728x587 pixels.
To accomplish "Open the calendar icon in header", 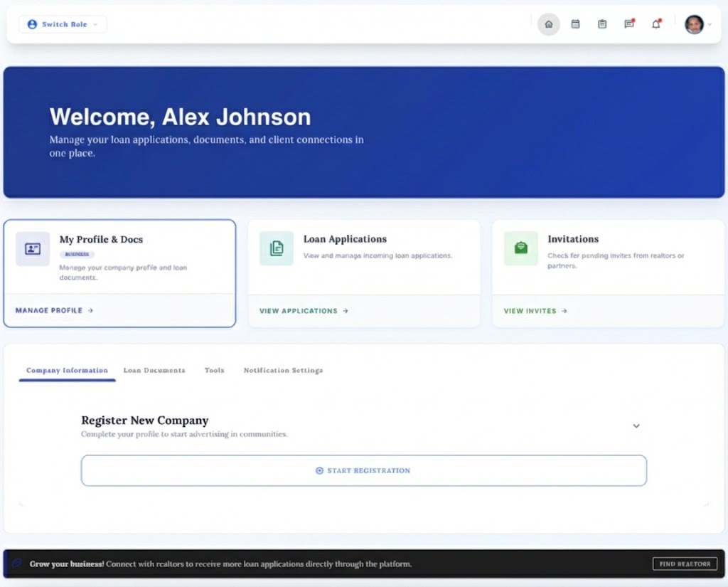I will (x=575, y=24).
